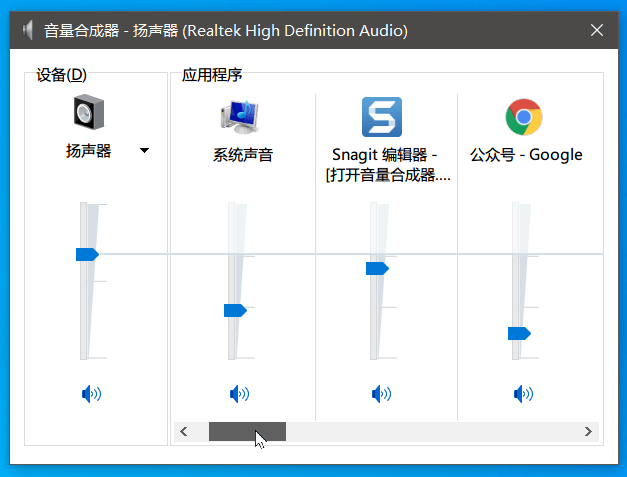Mute the system sounds (系统声音) channel

click(239, 394)
